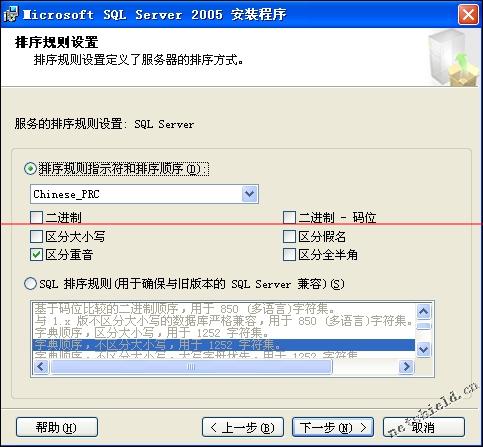Select SQL 排序规则 radio button
The width and height of the screenshot is (483, 447).
[30, 284]
